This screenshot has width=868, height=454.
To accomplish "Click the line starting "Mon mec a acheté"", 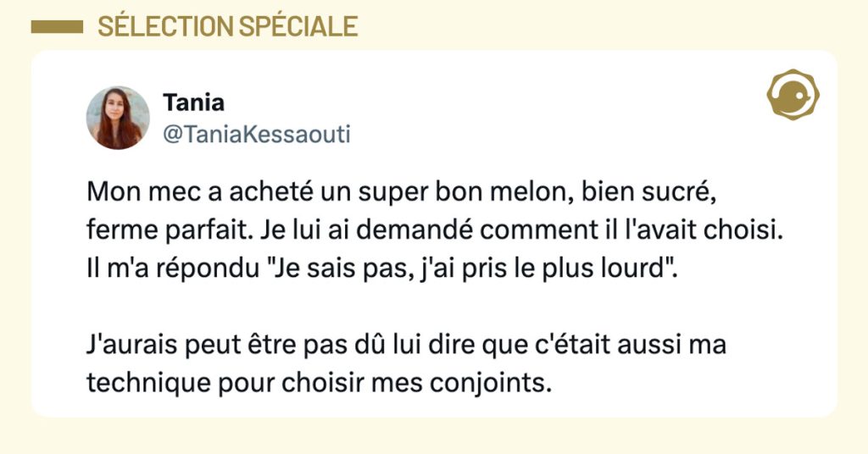I will 402,194.
